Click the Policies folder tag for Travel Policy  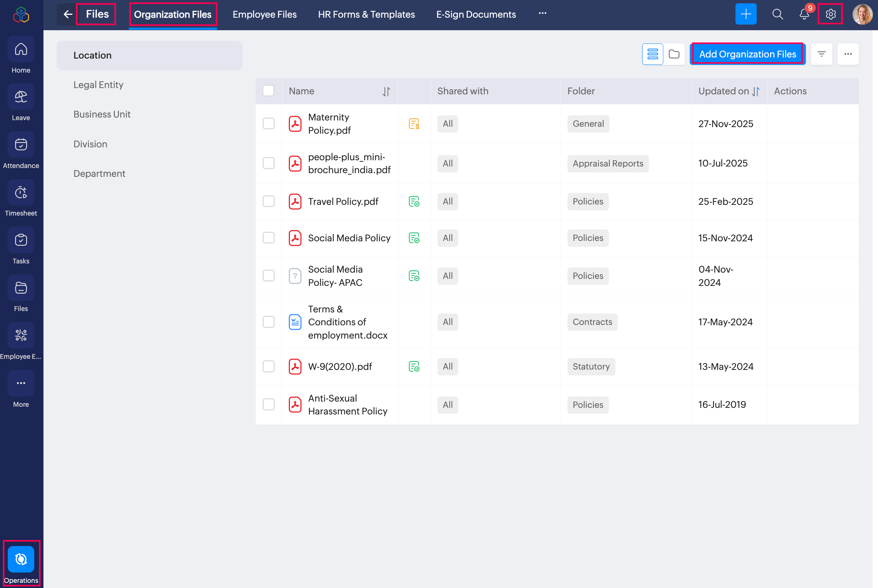point(587,202)
